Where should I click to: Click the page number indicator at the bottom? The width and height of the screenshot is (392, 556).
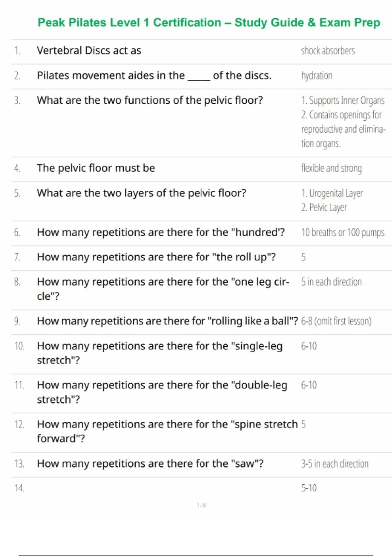click(202, 505)
